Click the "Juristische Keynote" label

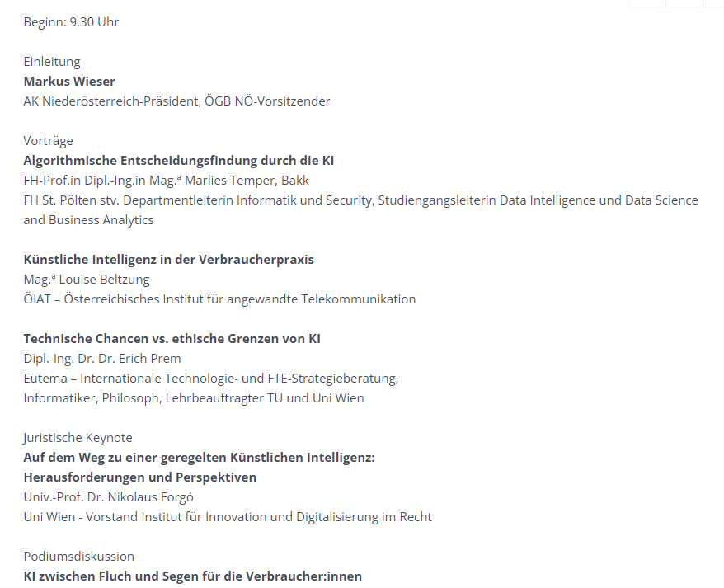78,438
